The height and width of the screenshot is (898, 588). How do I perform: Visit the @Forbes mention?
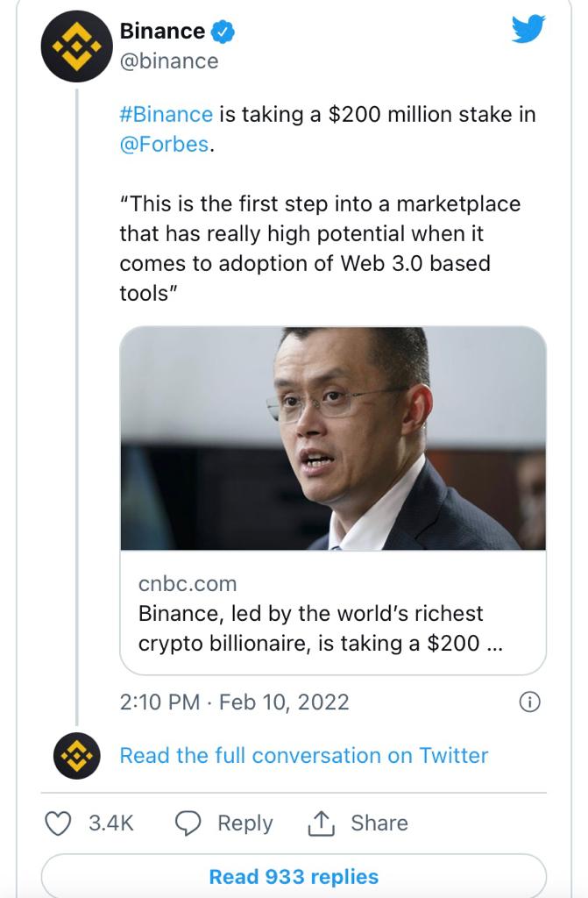click(164, 144)
